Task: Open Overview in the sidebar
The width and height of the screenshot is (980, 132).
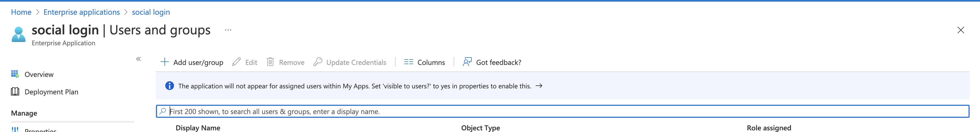Action: [x=39, y=74]
